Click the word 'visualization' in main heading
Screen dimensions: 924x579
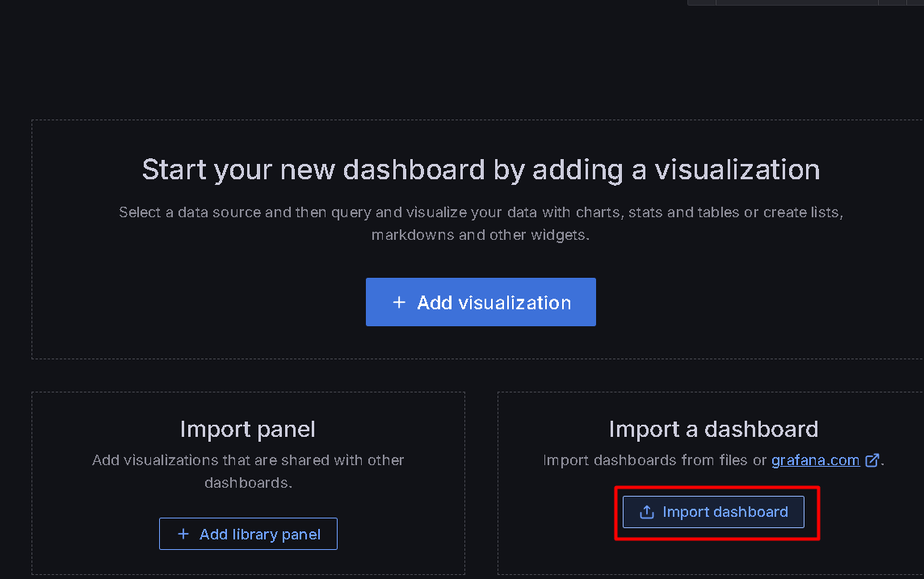pyautogui.click(x=737, y=170)
